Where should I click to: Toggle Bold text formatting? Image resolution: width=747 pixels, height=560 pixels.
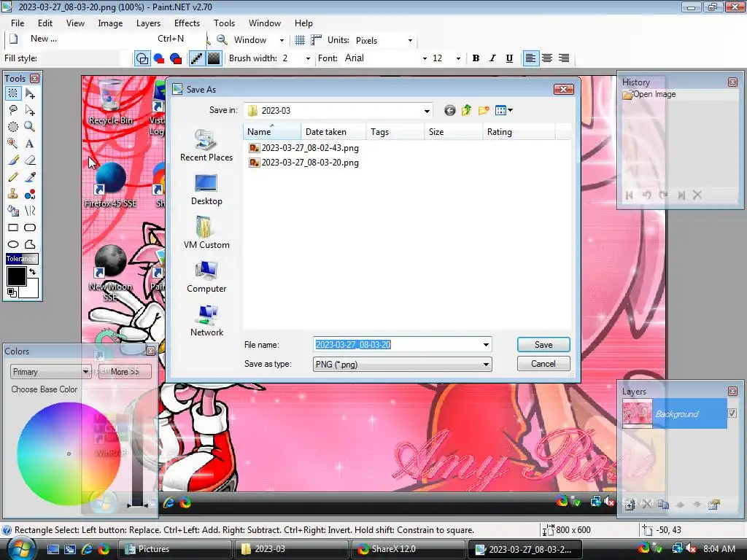coord(476,58)
